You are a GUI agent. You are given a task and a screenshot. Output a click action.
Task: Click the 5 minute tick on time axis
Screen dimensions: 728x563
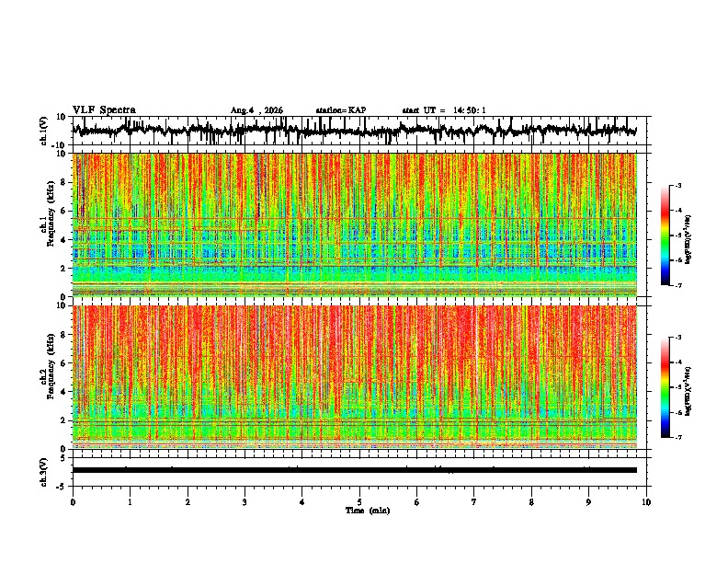[x=359, y=502]
